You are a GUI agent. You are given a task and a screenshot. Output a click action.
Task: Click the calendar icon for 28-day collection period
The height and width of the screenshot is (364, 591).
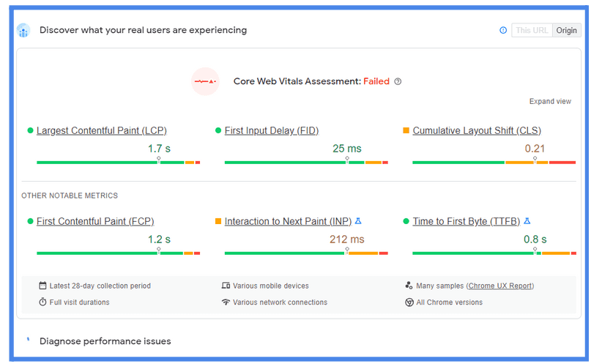(42, 286)
